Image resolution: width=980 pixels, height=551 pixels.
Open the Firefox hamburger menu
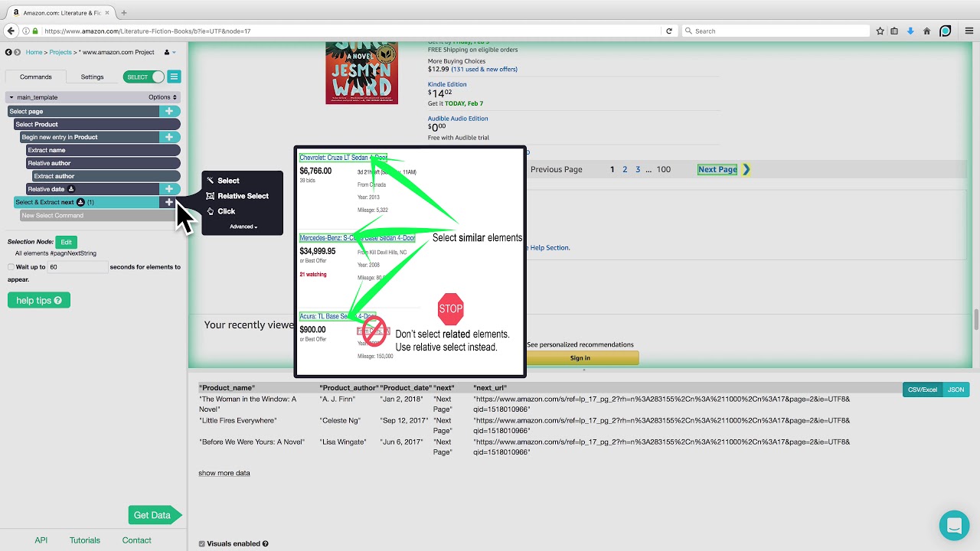coord(969,31)
